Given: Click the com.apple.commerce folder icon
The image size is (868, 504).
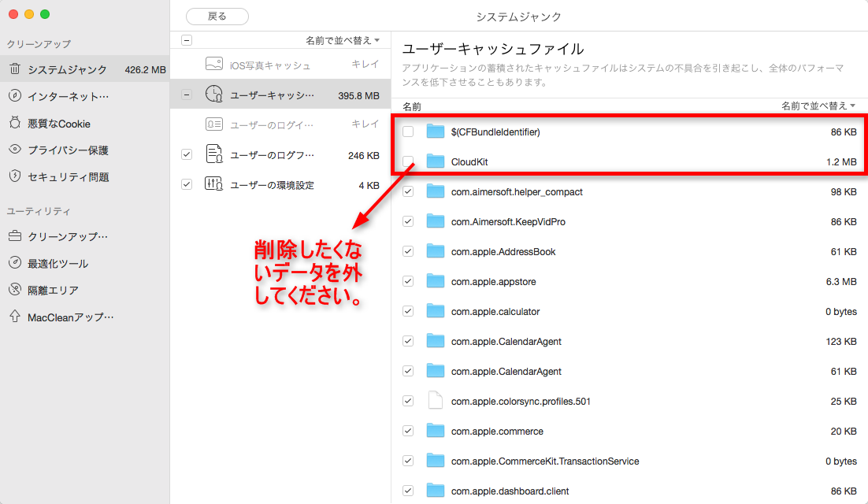Looking at the screenshot, I should tap(436, 430).
